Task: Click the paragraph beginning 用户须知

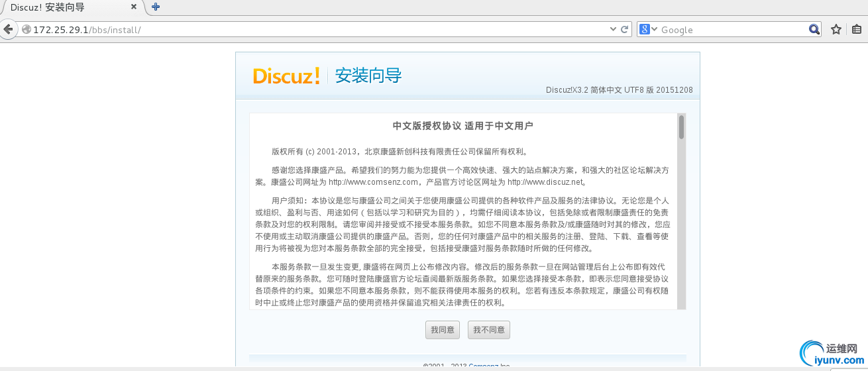Action: pos(462,225)
